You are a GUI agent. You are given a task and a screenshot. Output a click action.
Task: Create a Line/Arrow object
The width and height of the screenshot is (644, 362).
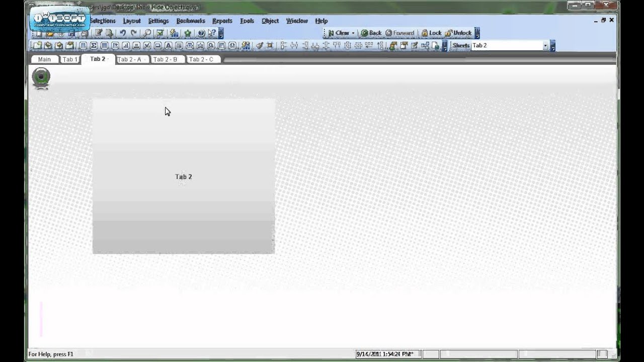[x=179, y=46]
